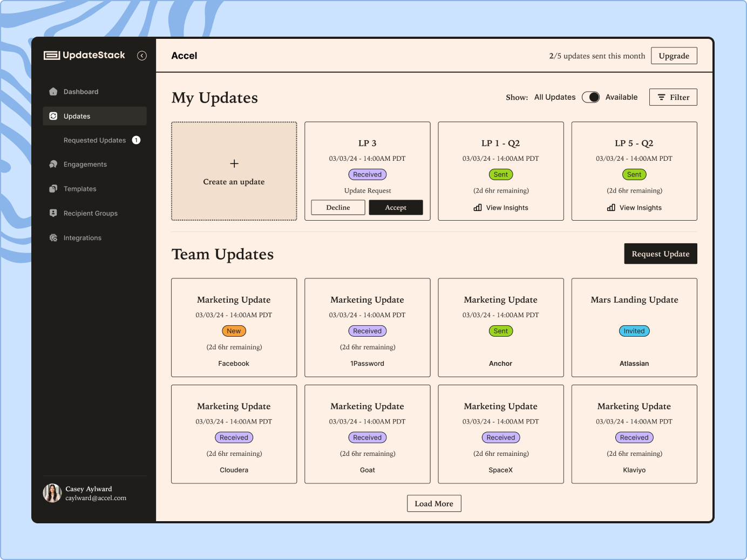
Task: Click the Accel workspace name
Action: click(184, 56)
